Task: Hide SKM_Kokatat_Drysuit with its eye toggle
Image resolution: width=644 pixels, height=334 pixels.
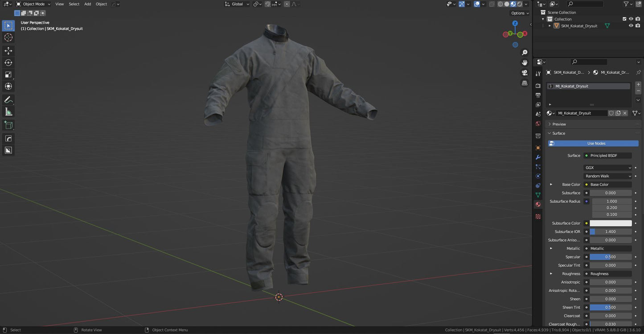Action: [631, 25]
